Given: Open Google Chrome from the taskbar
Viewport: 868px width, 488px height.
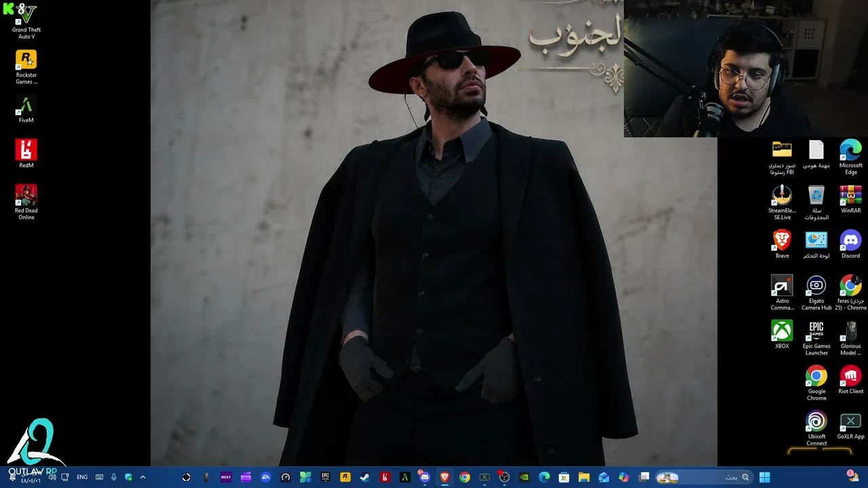Looking at the screenshot, I should pyautogui.click(x=465, y=477).
